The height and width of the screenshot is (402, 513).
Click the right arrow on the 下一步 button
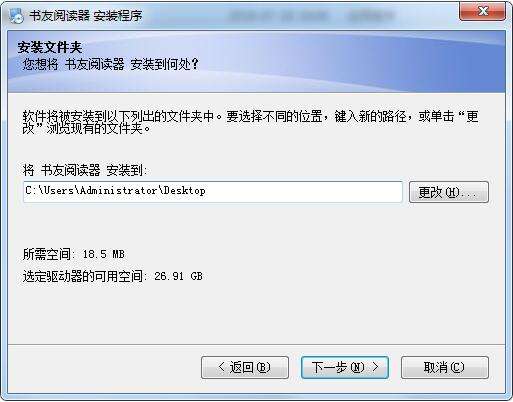point(375,367)
